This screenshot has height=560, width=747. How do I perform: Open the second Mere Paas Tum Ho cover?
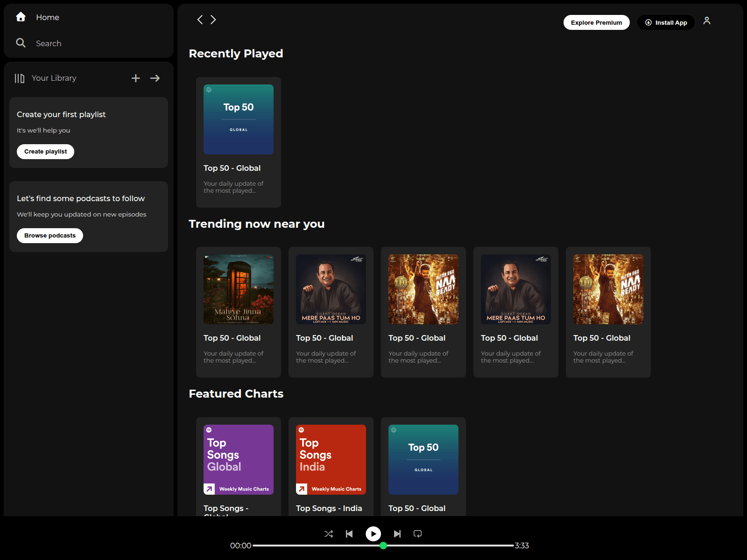tap(516, 289)
